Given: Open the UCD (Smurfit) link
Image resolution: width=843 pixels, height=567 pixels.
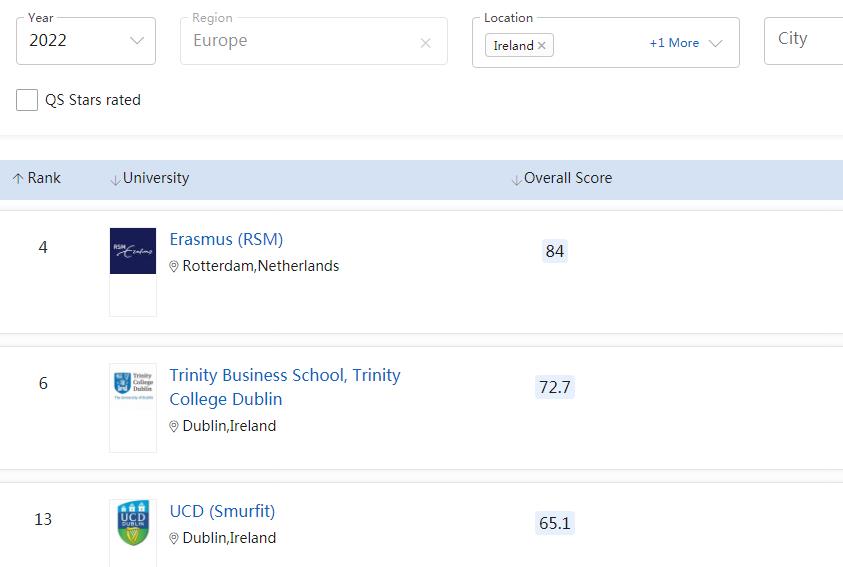Looking at the screenshot, I should tap(222, 511).
